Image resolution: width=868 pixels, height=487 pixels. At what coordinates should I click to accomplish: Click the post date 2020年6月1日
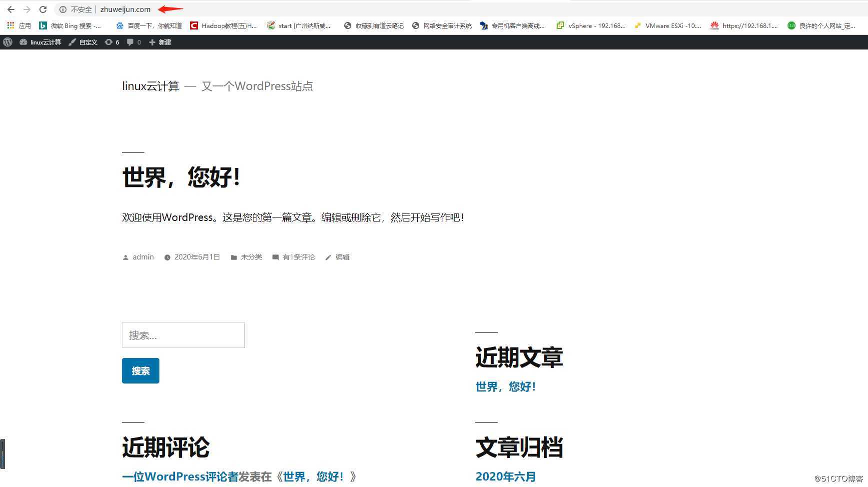(x=197, y=257)
